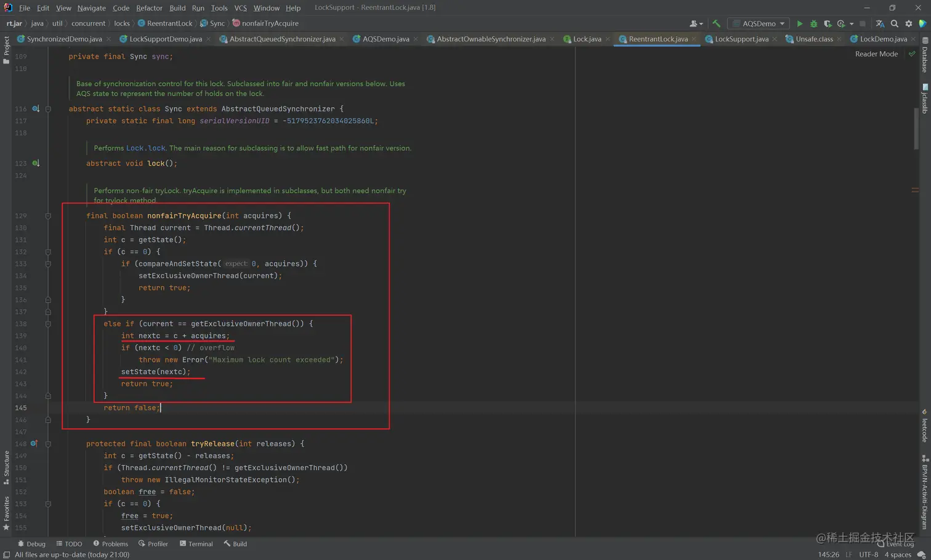Open the Refactor menu
This screenshot has width=931, height=560.
click(x=149, y=8)
